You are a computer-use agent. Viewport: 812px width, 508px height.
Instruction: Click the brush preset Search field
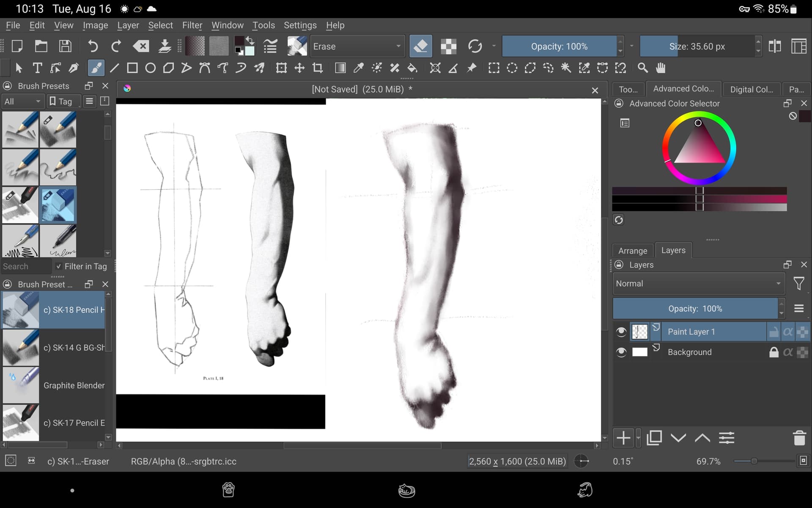pos(26,266)
